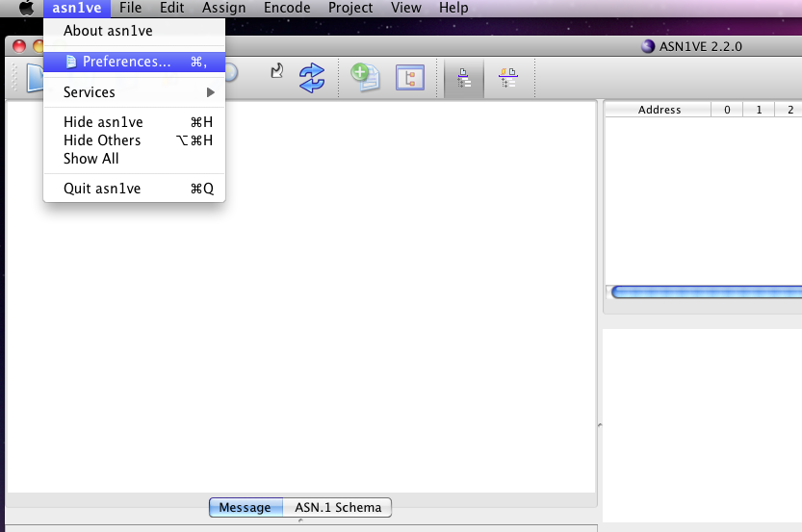Open the Assign menu

pyautogui.click(x=223, y=8)
